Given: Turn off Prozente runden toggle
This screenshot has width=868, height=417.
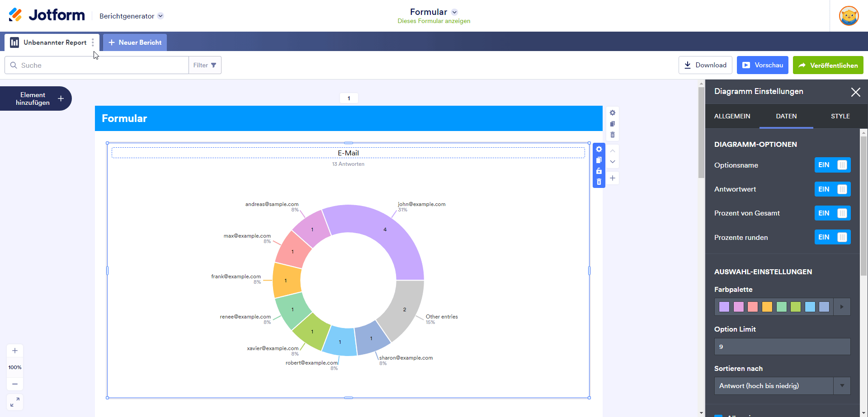Looking at the screenshot, I should [832, 237].
